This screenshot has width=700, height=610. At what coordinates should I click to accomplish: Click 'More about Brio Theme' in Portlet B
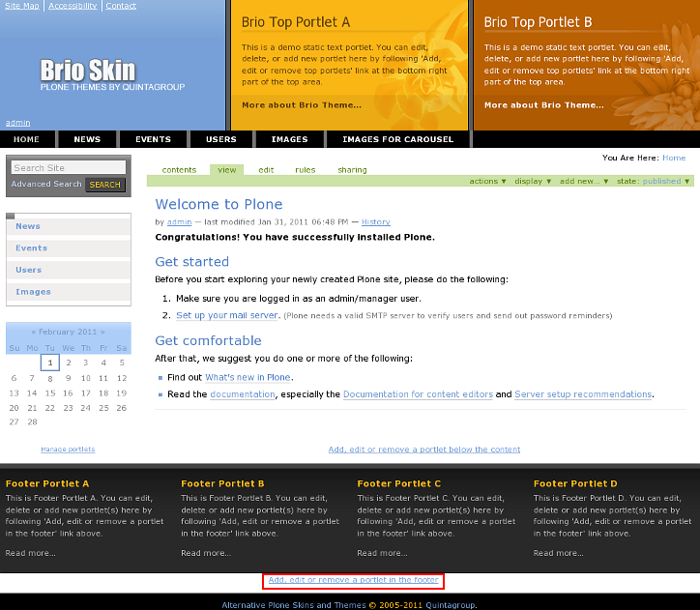[543, 105]
